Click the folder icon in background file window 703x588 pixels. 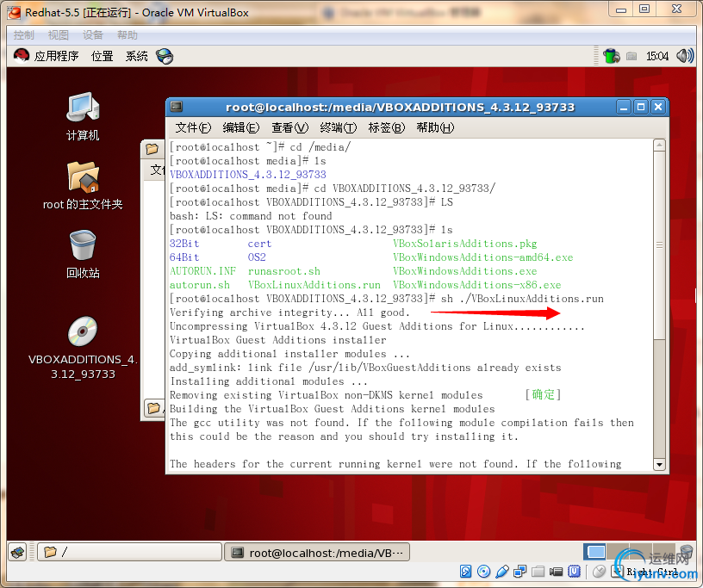[x=152, y=149]
